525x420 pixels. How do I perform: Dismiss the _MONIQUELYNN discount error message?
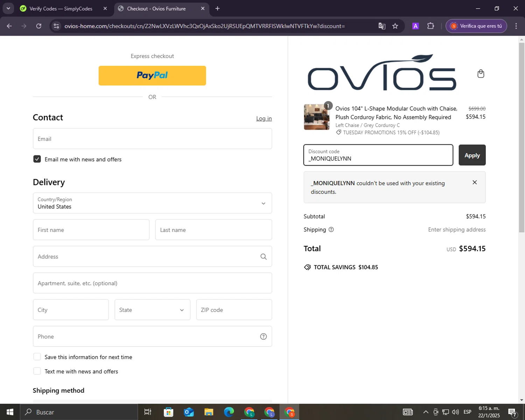(475, 182)
